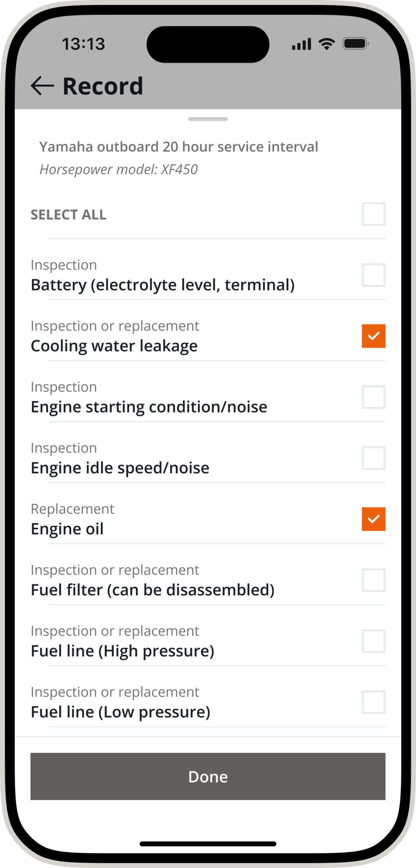Check the SELECT ALL checkbox
Image resolution: width=416 pixels, height=868 pixels.
point(373,214)
